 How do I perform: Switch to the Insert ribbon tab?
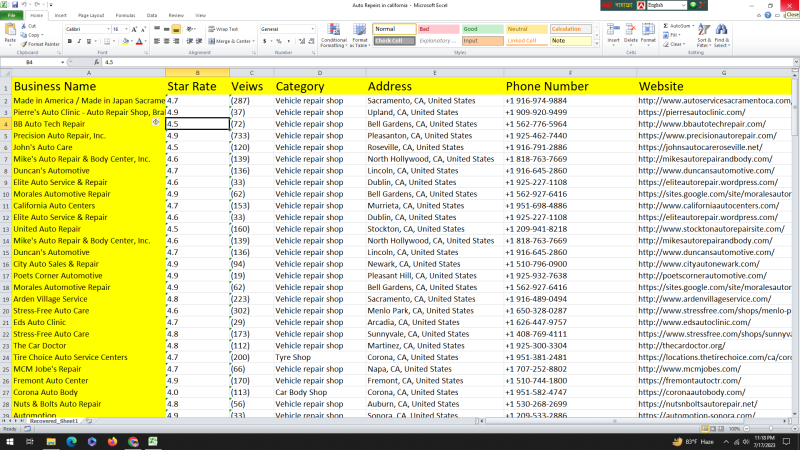[x=61, y=15]
